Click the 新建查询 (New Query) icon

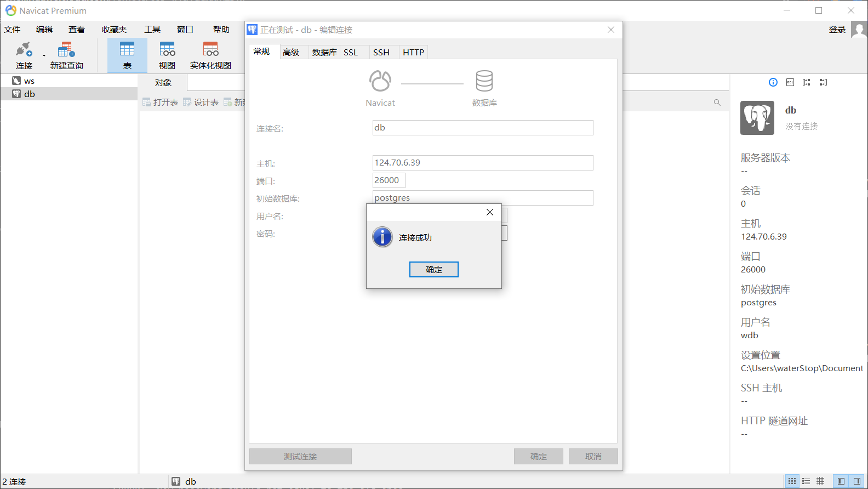66,55
